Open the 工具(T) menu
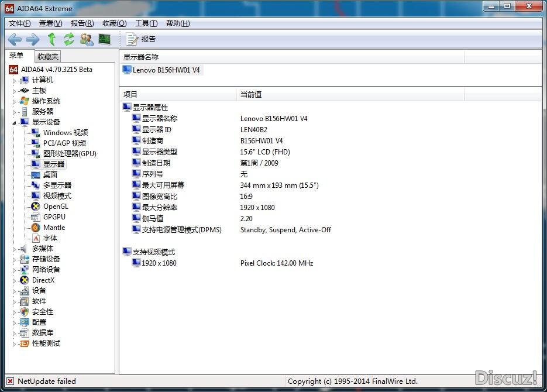547x392 pixels. coord(146,23)
